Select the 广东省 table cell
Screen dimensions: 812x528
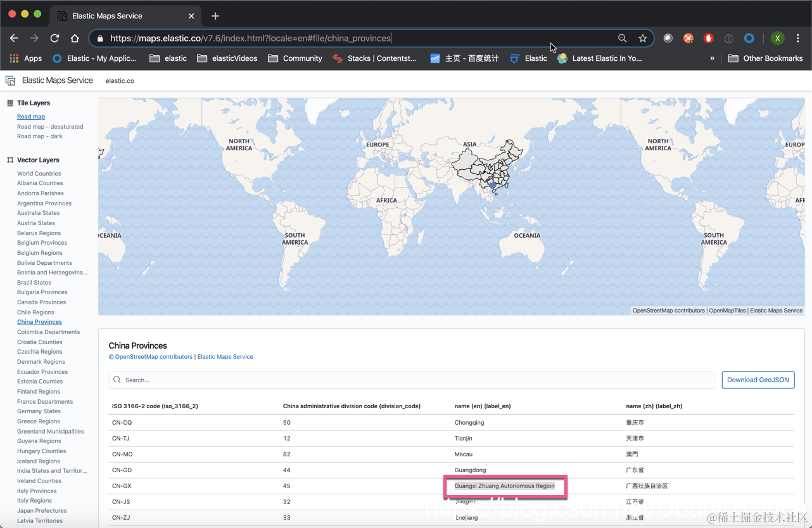pos(635,470)
